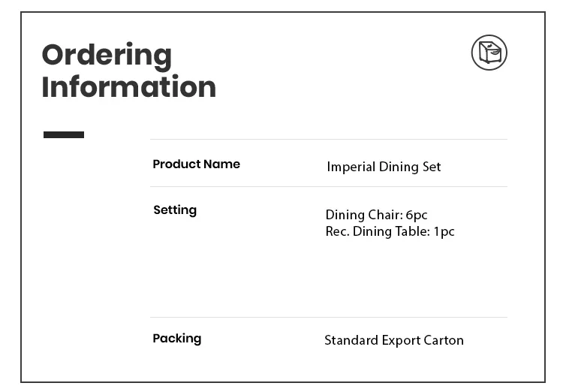563x392 pixels.
Task: Click the black accent bar under heading
Action: [64, 135]
